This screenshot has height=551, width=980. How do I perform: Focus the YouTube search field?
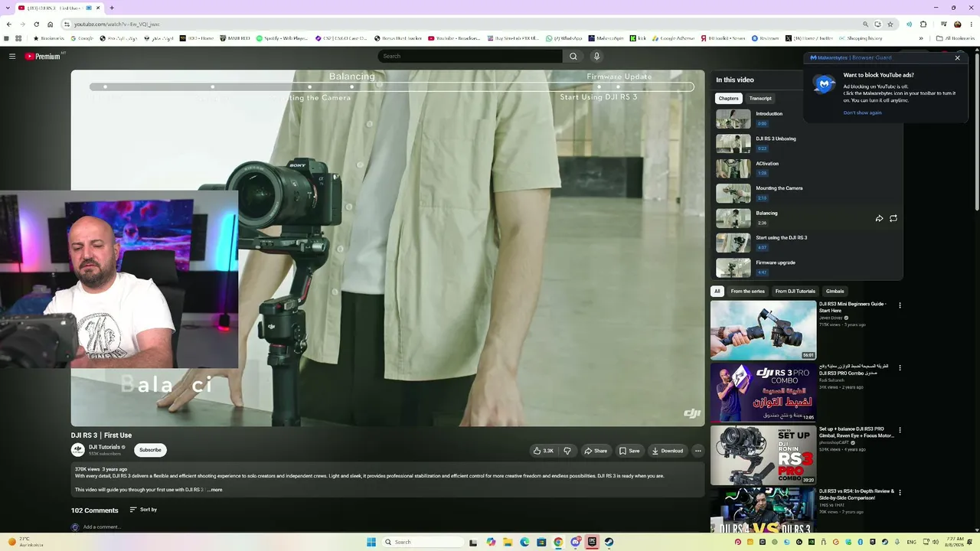coord(470,56)
